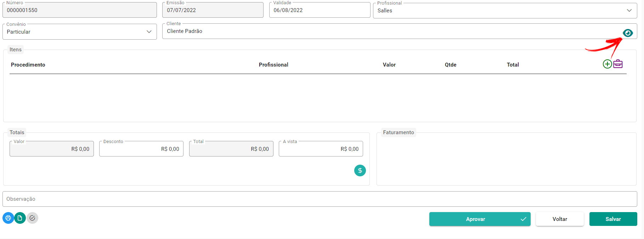Click the Número field 0000001550

(80, 10)
